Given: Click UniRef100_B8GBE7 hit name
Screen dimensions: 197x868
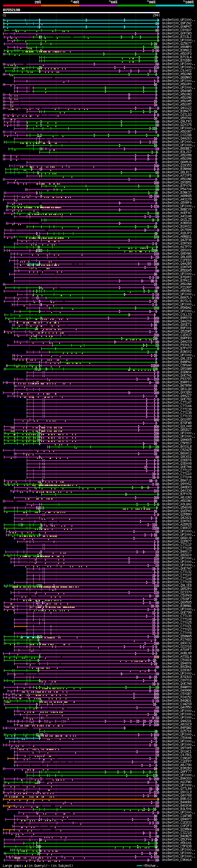Looking at the screenshot, I should [x=177, y=149].
